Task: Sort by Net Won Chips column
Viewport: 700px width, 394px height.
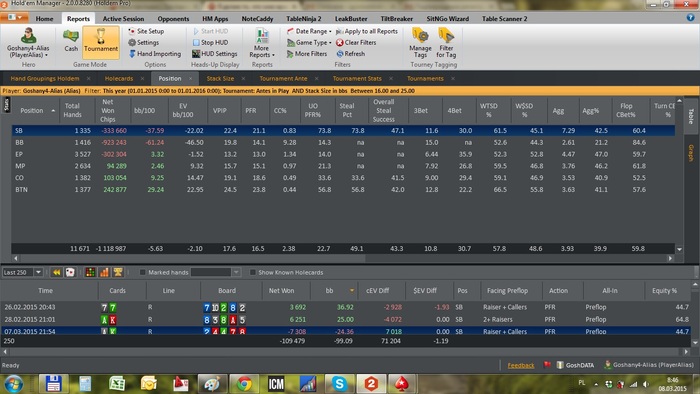Action: (108, 111)
